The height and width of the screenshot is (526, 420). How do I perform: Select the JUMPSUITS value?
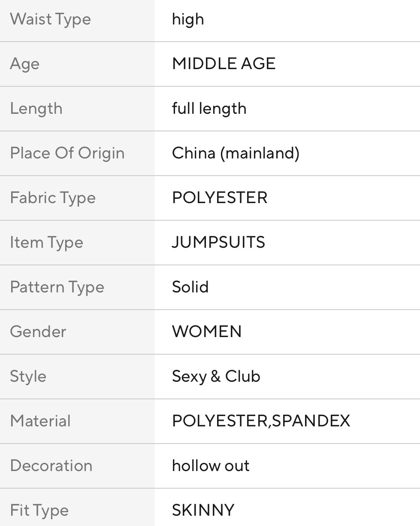click(x=218, y=243)
